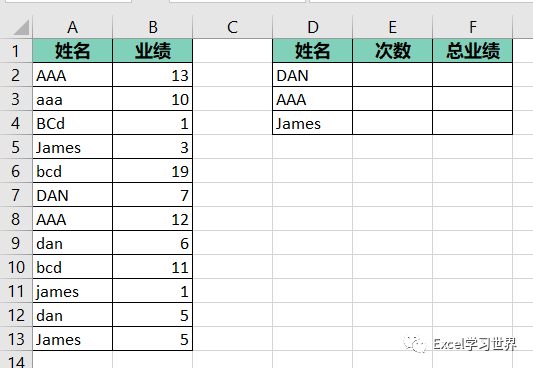Select column E header
Image resolution: width=533 pixels, height=368 pixels.
tap(393, 27)
